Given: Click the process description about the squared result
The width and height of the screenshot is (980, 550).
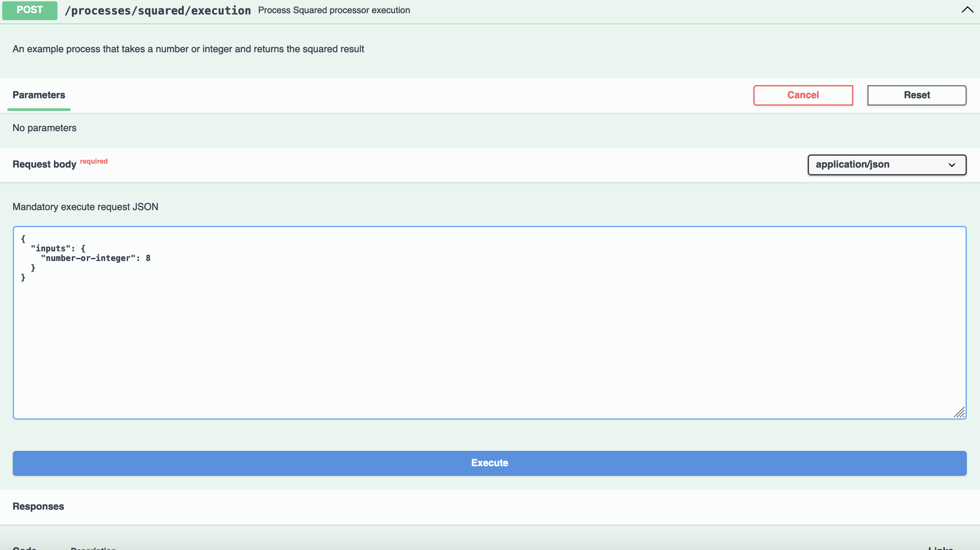Looking at the screenshot, I should [x=188, y=49].
